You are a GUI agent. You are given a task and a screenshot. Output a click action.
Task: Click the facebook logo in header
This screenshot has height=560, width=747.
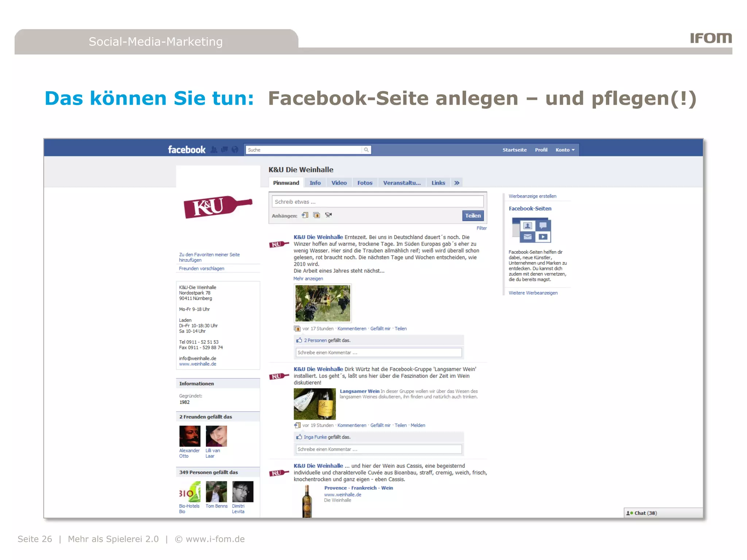click(186, 150)
